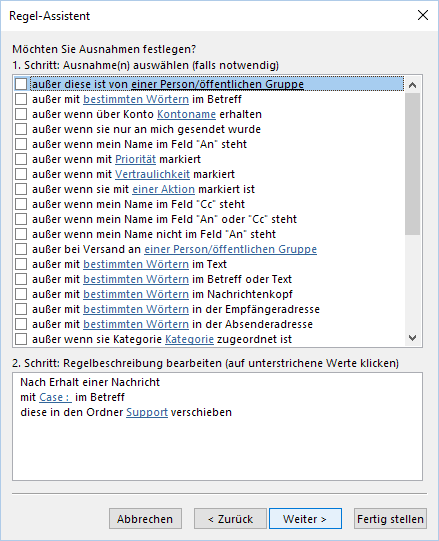Image resolution: width=439 pixels, height=541 pixels.
Task: Click the exceptions list scrollbar thumb
Action: [x=412, y=164]
